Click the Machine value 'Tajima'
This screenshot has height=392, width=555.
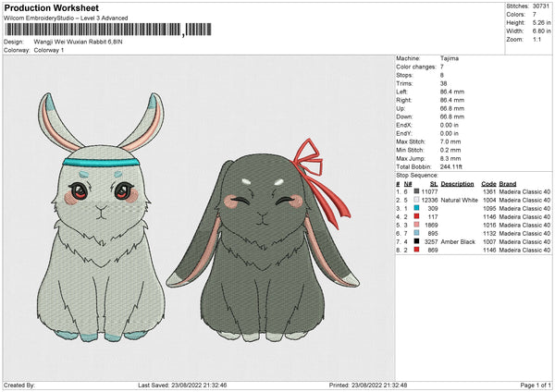pyautogui.click(x=450, y=58)
